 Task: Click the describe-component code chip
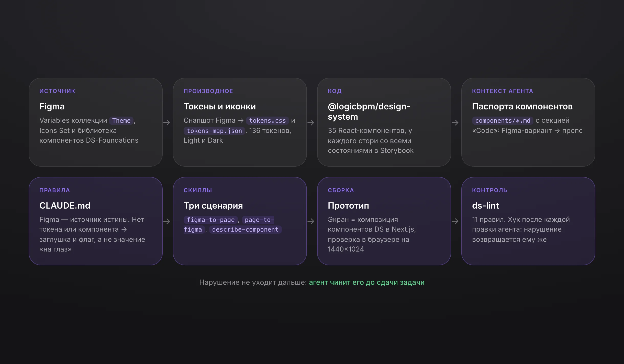[245, 230]
